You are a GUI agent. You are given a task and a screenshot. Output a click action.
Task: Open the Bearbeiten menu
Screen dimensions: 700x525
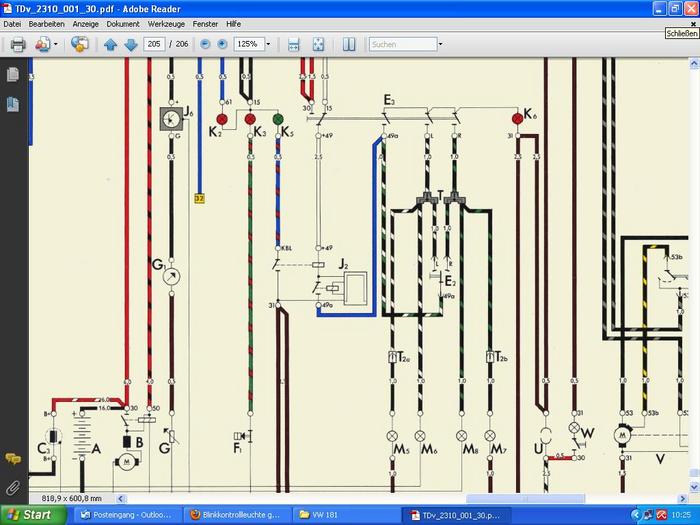(46, 24)
